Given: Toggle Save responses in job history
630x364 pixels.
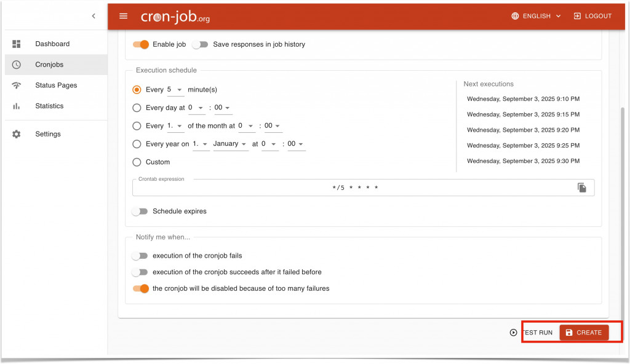Looking at the screenshot, I should [x=200, y=44].
